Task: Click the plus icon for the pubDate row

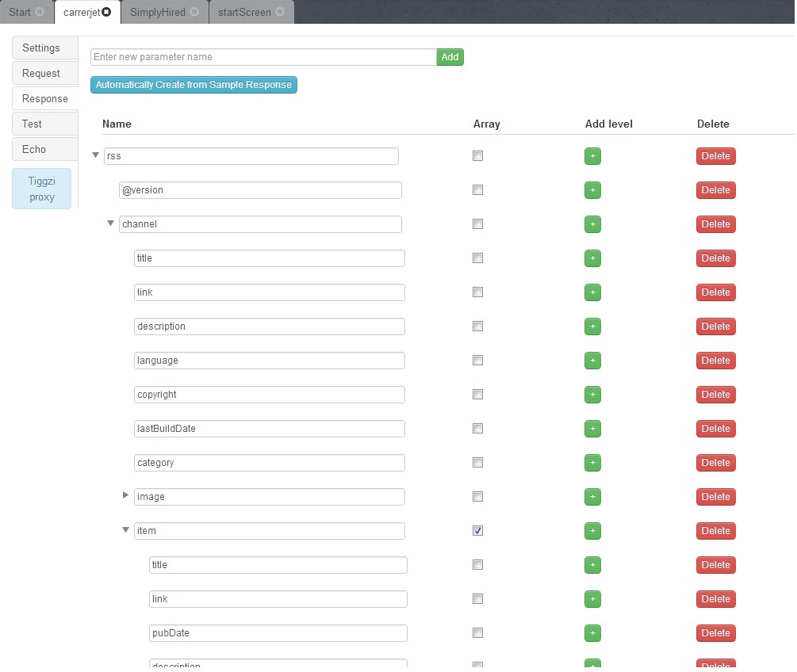Action: tap(592, 633)
